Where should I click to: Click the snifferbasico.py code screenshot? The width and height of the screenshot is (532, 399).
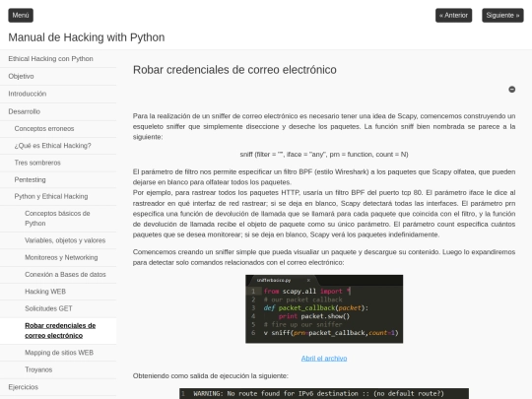(324, 309)
